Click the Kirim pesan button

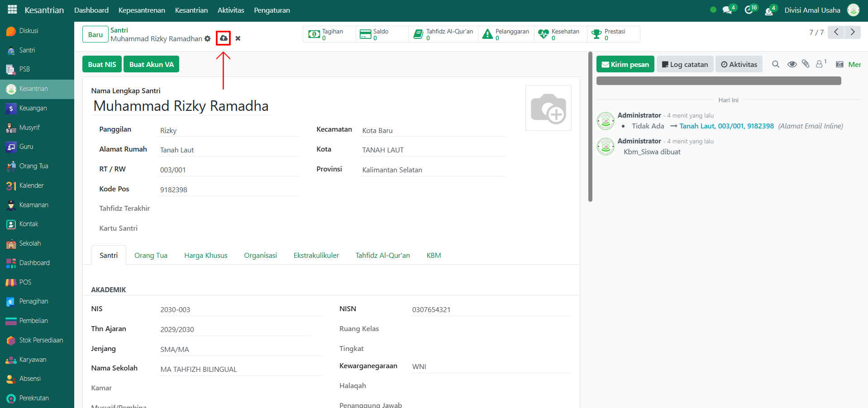(625, 64)
